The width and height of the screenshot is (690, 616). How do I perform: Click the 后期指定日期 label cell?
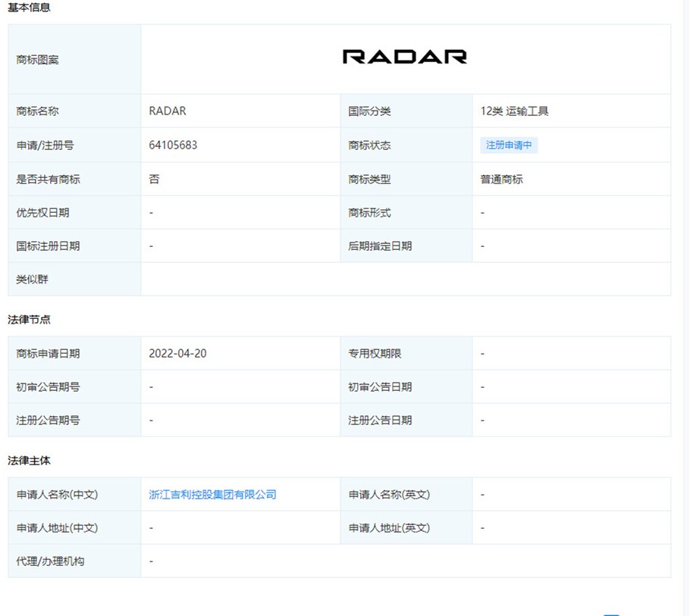pos(406,246)
